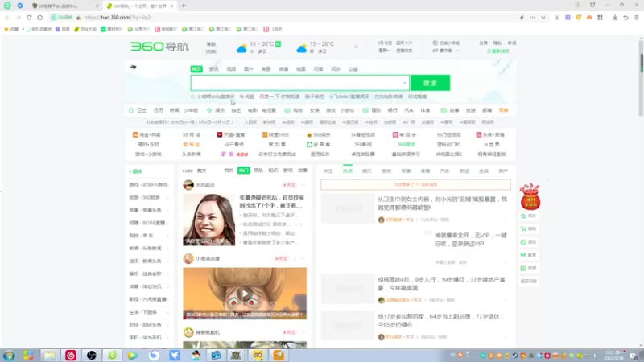This screenshot has width=644, height=362.
Task: Open headline 琼瑶等她4年，9岁入行
Action: pyautogui.click(x=441, y=284)
